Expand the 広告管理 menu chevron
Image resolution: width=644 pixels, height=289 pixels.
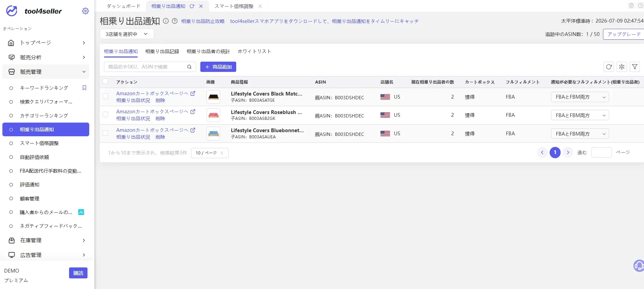pos(84,255)
